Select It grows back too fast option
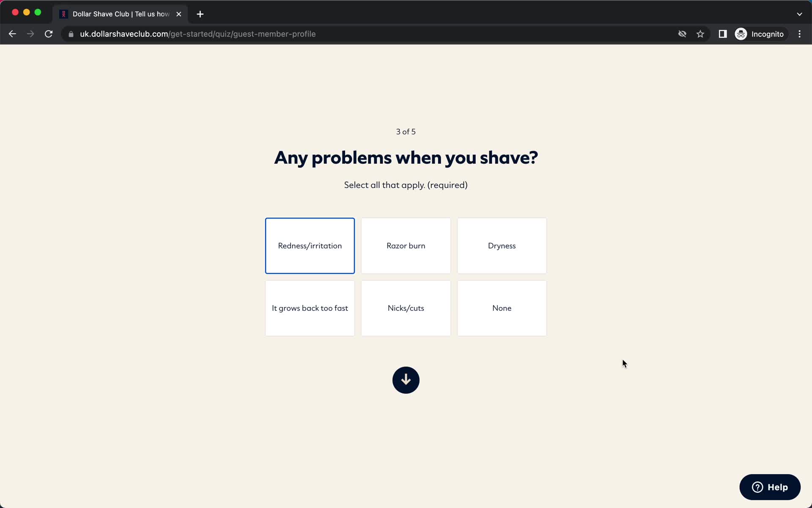 pyautogui.click(x=310, y=308)
